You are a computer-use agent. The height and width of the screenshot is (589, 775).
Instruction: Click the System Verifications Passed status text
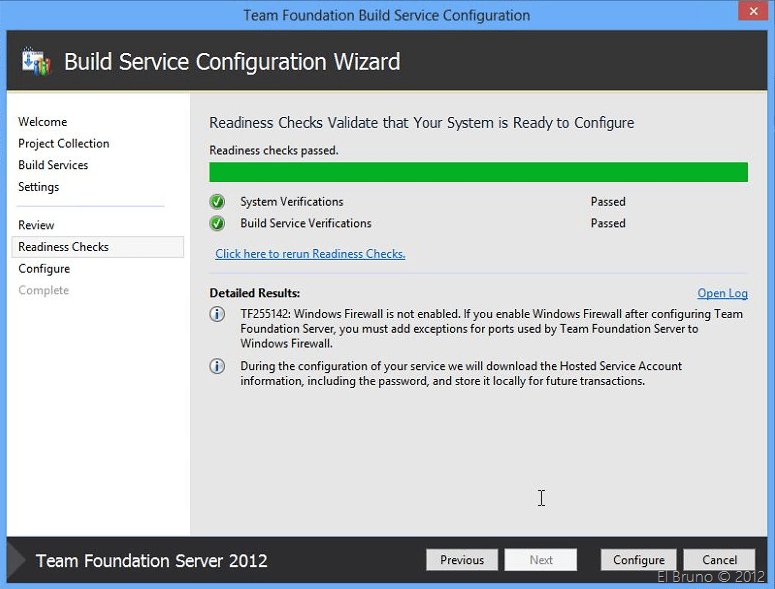pyautogui.click(x=608, y=202)
